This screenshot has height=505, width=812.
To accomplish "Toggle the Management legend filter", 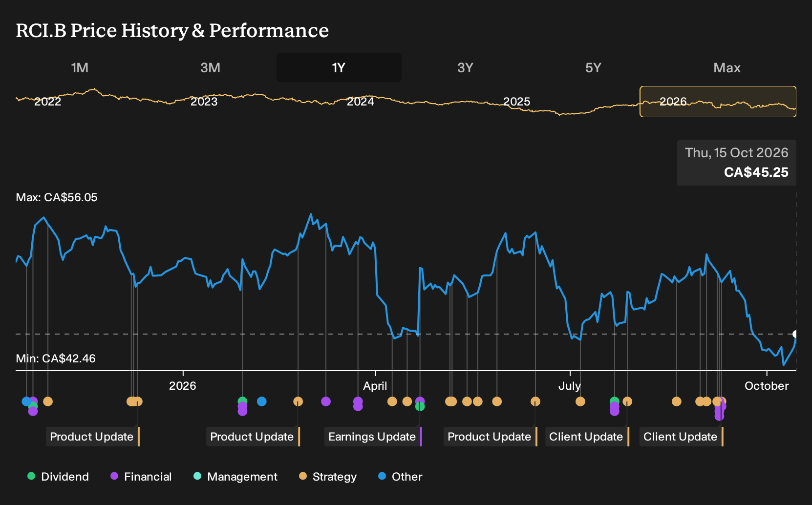I will click(235, 477).
